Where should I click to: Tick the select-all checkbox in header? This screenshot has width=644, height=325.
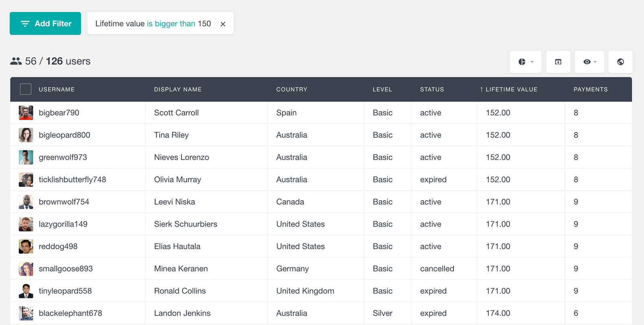coord(26,89)
